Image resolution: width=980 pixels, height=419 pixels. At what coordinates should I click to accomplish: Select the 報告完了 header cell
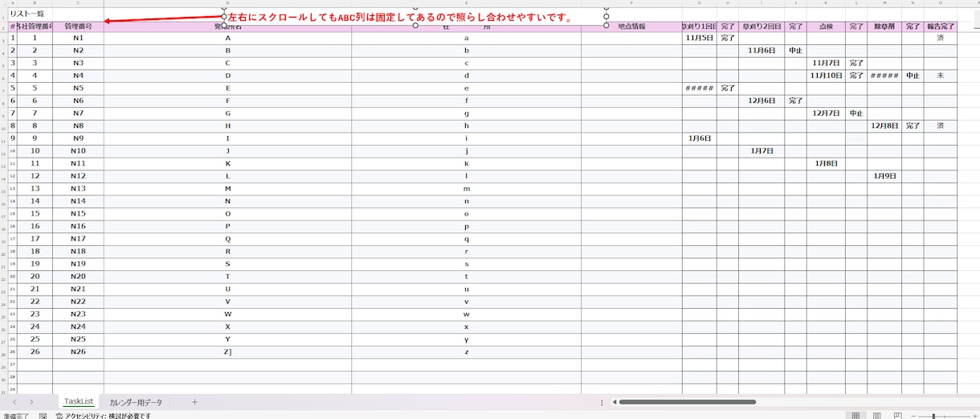coord(941,27)
